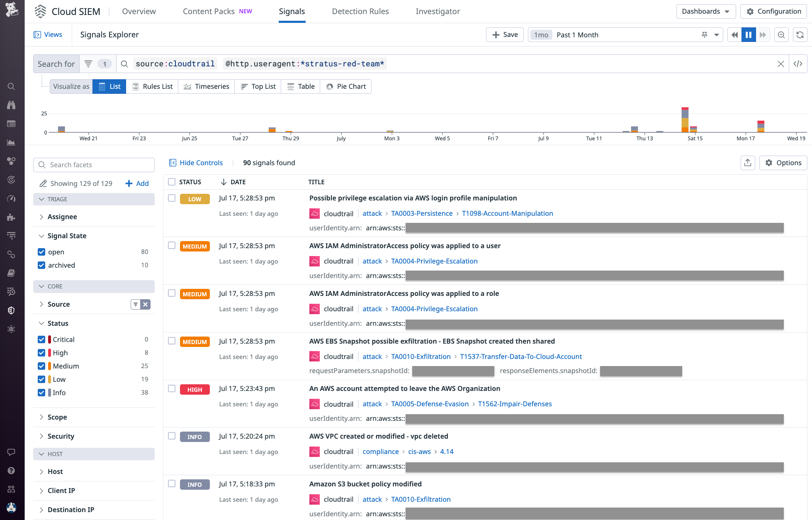
Task: Open search from the sidebar magnifier icon
Action: pyautogui.click(x=11, y=86)
